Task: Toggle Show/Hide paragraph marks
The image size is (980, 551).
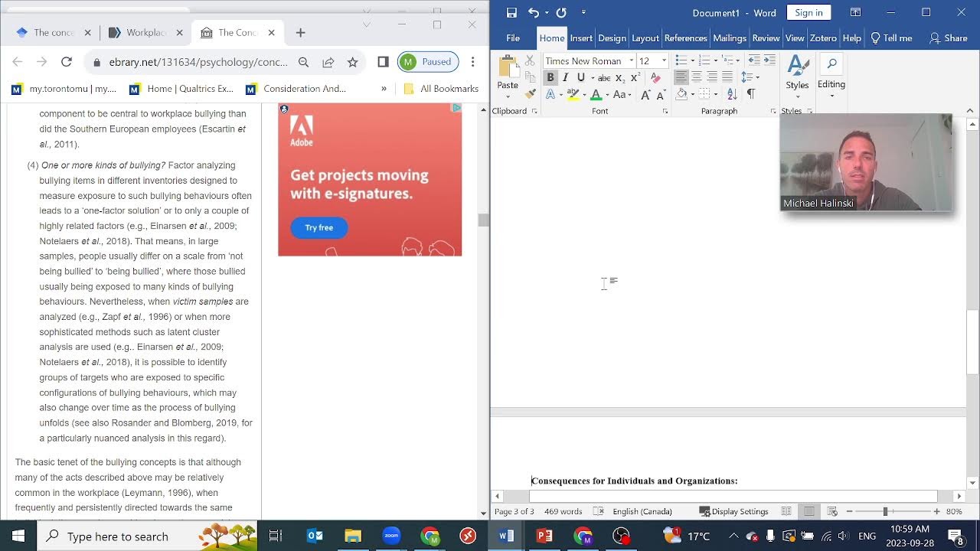Action: (x=750, y=94)
